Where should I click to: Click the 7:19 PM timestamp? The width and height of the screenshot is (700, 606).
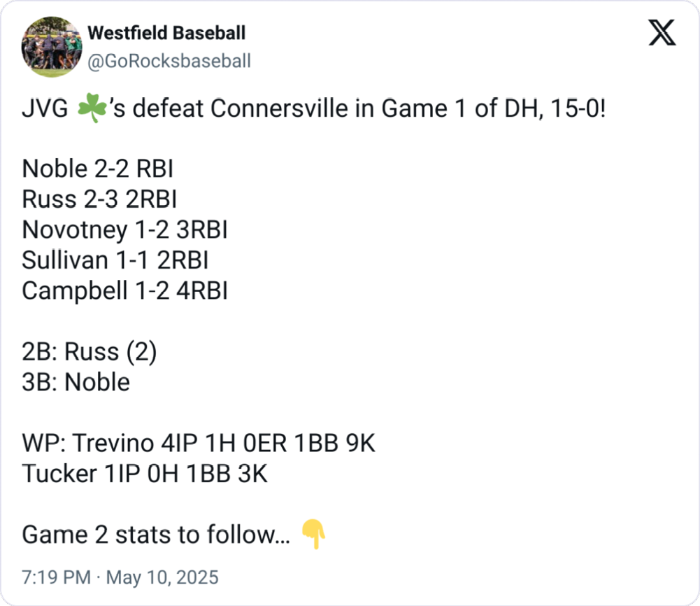56,577
